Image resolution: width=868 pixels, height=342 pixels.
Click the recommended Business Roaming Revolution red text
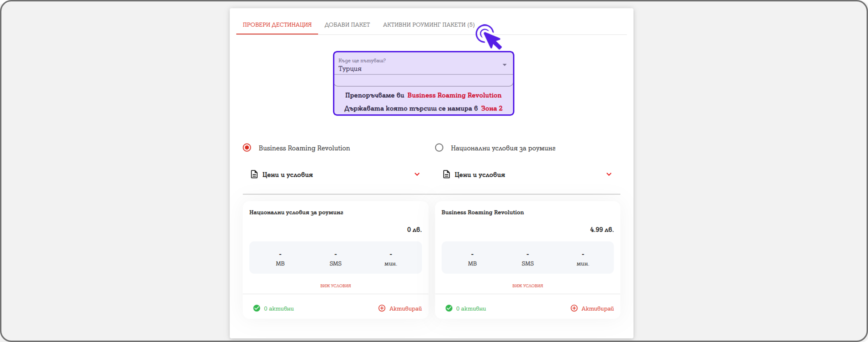point(454,95)
